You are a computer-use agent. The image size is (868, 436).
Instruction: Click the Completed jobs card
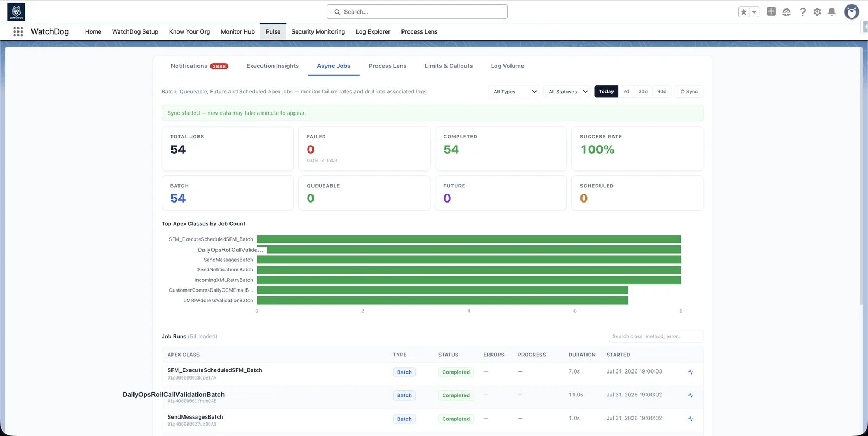501,149
